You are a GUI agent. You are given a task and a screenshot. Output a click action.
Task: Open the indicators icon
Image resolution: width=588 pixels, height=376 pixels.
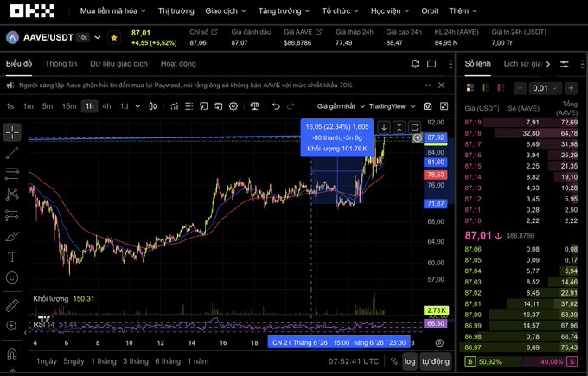[175, 106]
